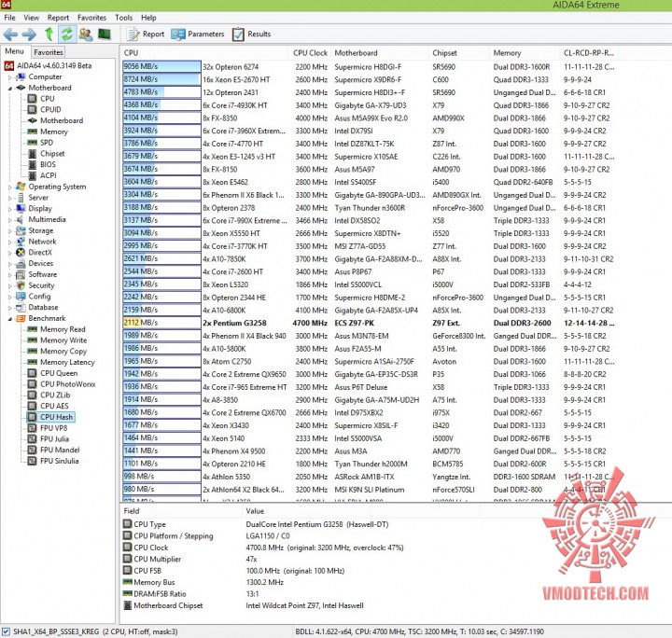Screen dimensions: 672x638
Task: Open the Tools menu
Action: click(x=123, y=18)
